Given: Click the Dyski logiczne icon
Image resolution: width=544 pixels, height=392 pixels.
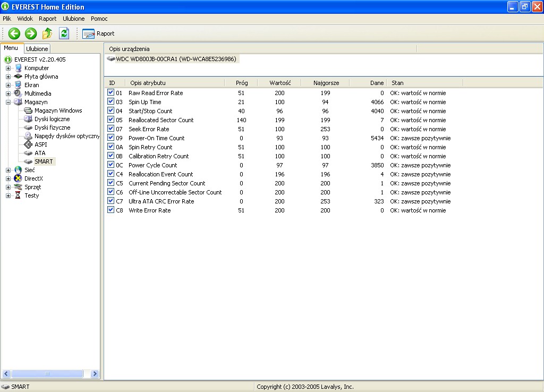Looking at the screenshot, I should click(x=28, y=119).
